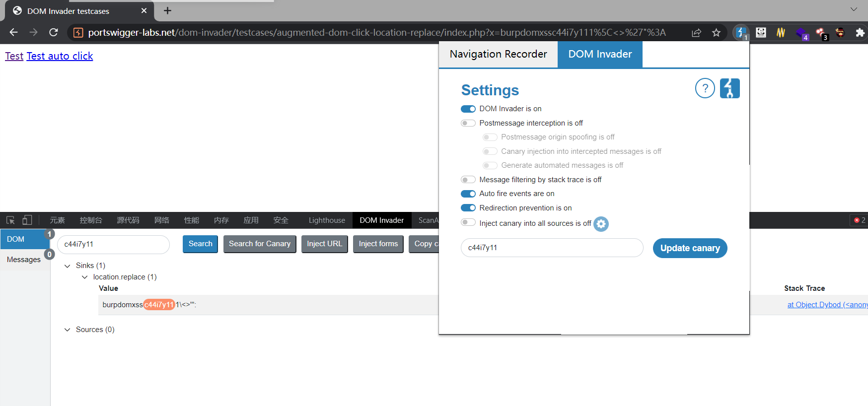
Task: Open canary sources gear settings icon
Action: (601, 224)
